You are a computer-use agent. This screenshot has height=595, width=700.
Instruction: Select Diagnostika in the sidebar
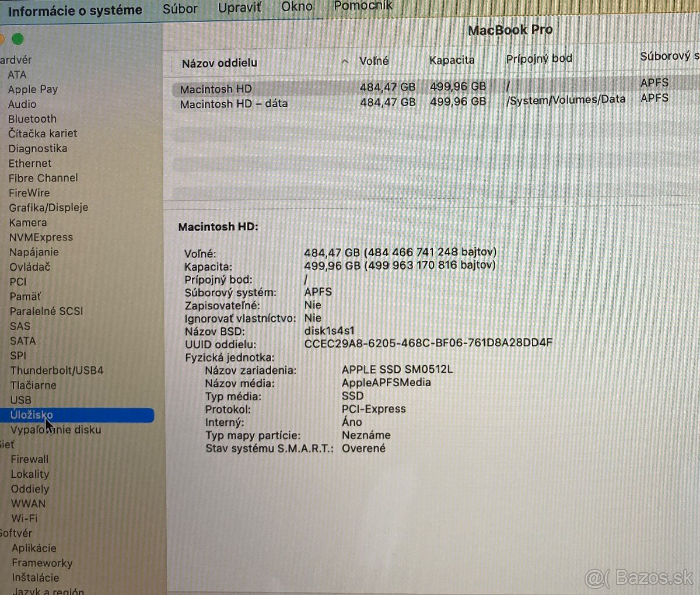[38, 148]
